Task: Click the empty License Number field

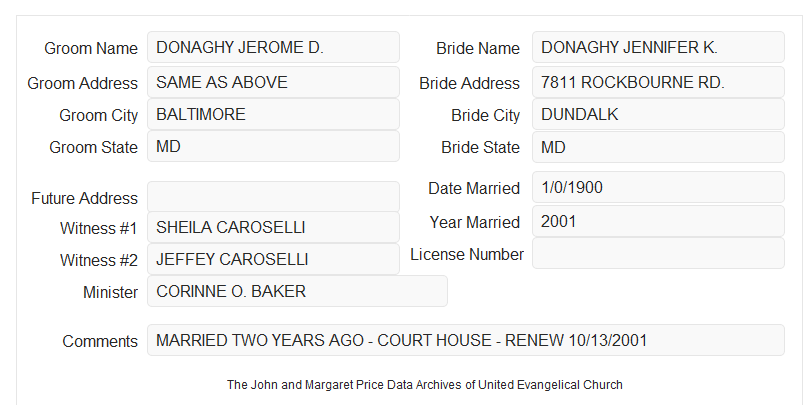Action: [x=658, y=253]
